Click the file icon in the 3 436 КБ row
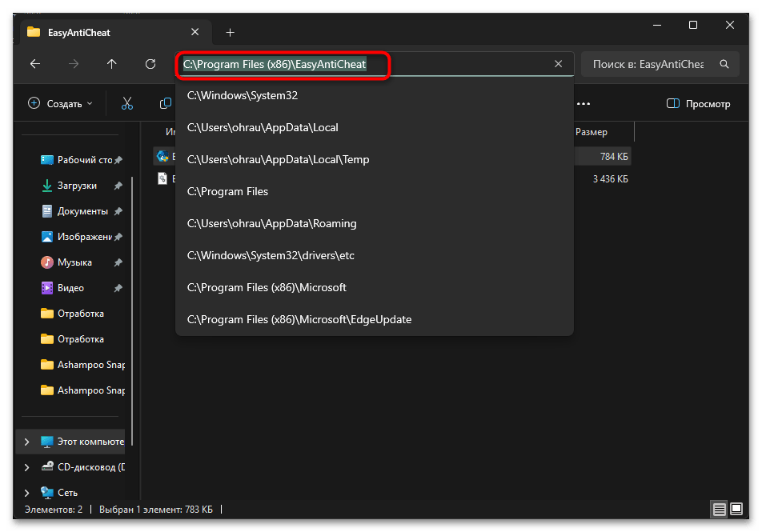This screenshot has height=532, width=762. 162,178
